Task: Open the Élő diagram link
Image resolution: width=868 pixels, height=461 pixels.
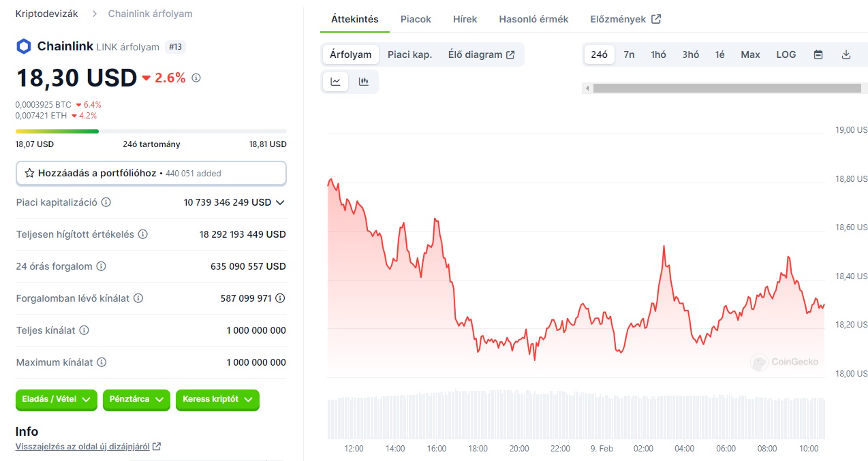Action: point(481,54)
